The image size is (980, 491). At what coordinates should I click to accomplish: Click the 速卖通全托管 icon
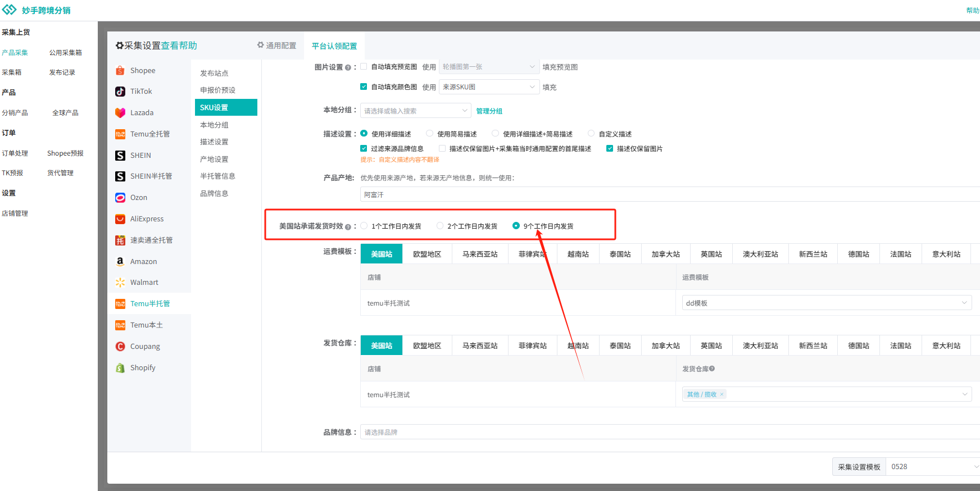coord(120,240)
